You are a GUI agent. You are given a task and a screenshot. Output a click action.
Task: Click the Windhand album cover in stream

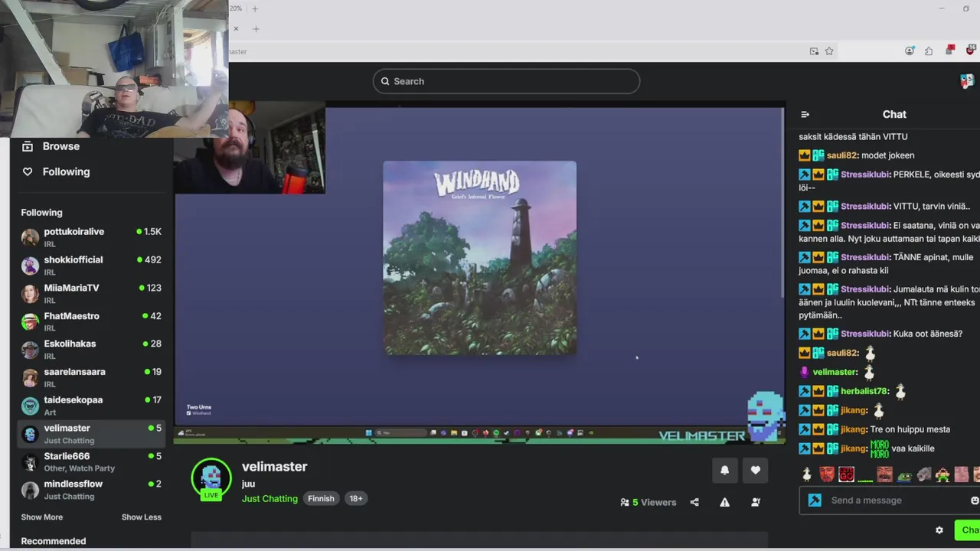coord(480,258)
